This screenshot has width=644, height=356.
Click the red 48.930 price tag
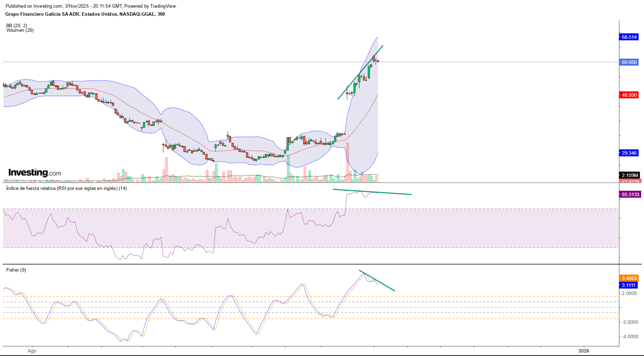click(x=629, y=95)
